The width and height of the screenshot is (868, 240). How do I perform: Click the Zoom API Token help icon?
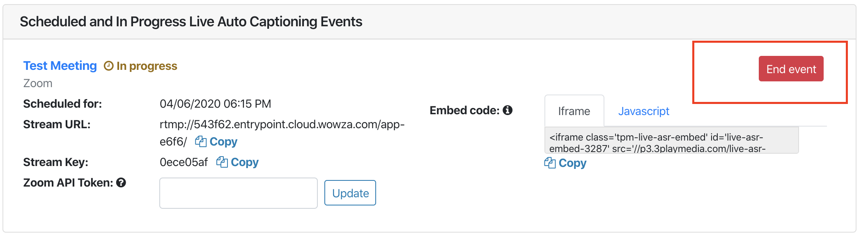(121, 182)
